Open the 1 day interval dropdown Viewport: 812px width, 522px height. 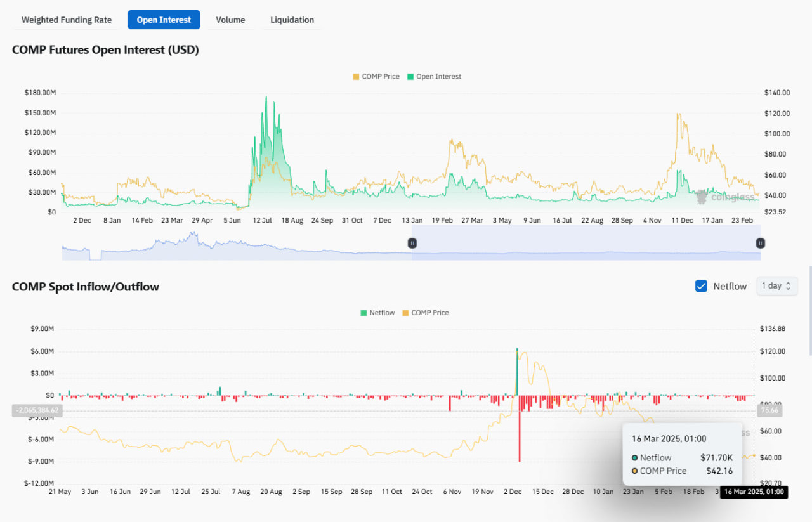pos(776,286)
